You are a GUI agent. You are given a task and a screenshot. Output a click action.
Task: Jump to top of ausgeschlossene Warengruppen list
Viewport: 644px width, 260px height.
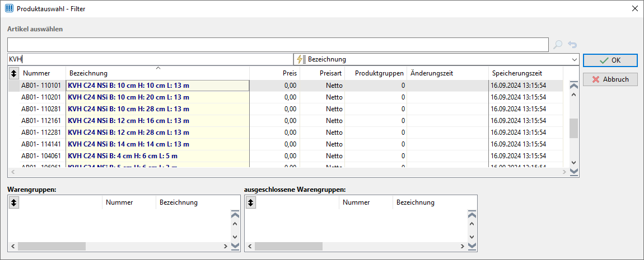click(x=472, y=215)
